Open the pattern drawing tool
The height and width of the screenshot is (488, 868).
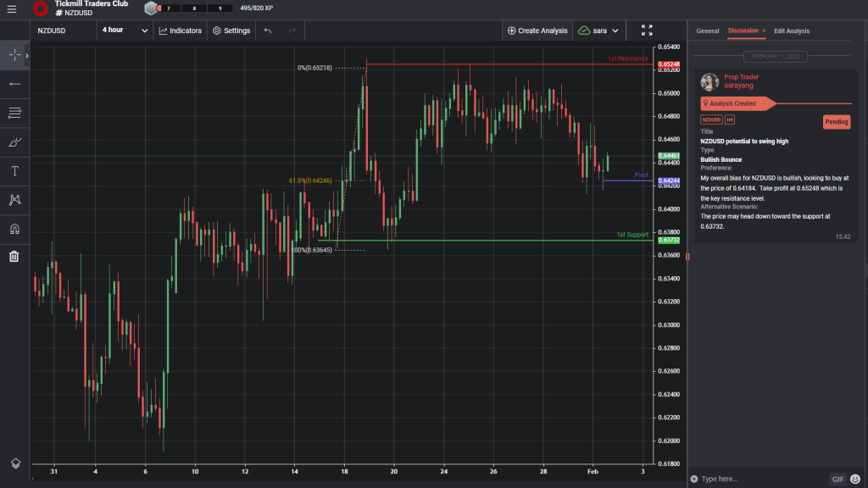click(x=14, y=199)
